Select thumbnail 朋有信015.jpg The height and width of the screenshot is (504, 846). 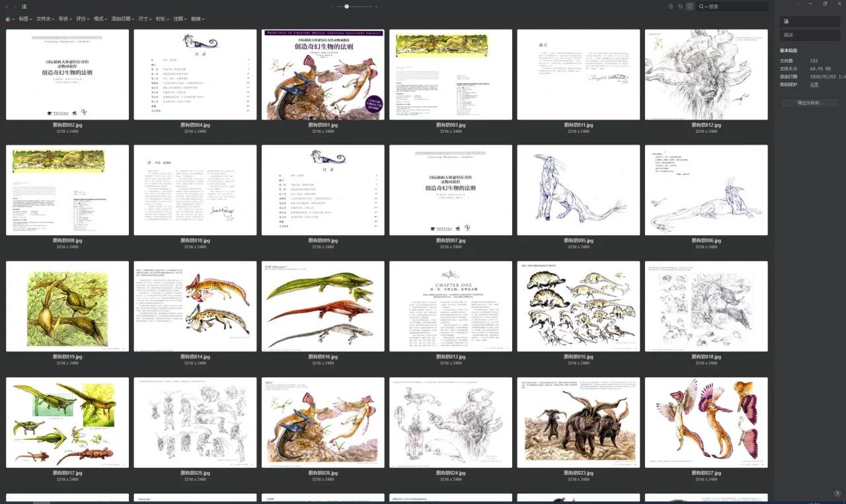[x=578, y=306]
